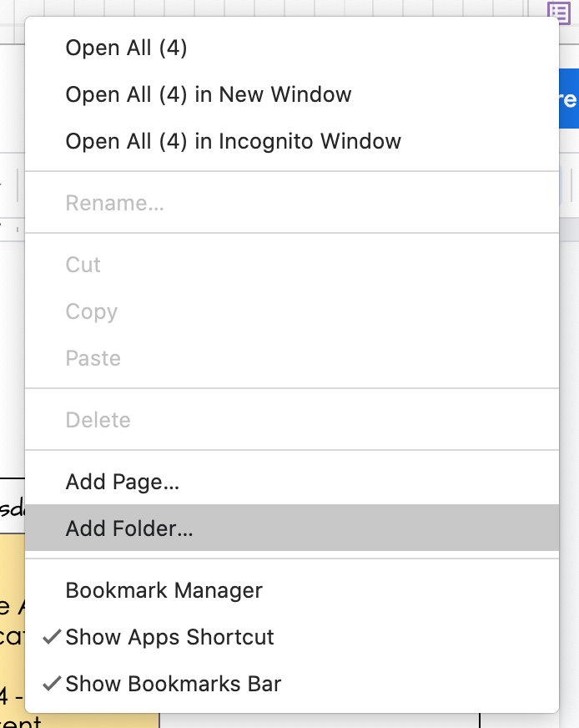Select the Delete menu entry
Screen dimensions: 579x728
pyautogui.click(x=98, y=420)
